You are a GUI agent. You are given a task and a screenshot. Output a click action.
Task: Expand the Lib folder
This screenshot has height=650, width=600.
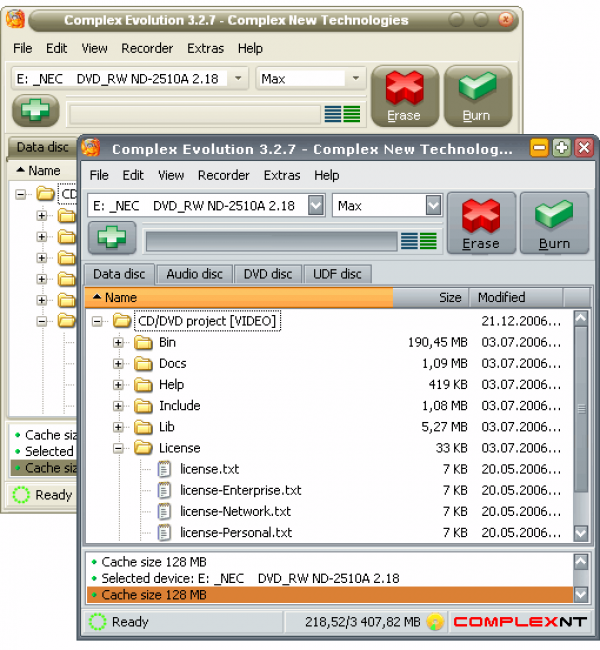[118, 427]
